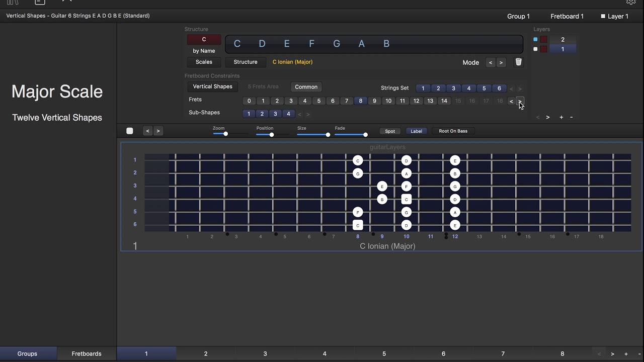
Task: Click the F note on string 5 fret 8
Action: click(358, 212)
